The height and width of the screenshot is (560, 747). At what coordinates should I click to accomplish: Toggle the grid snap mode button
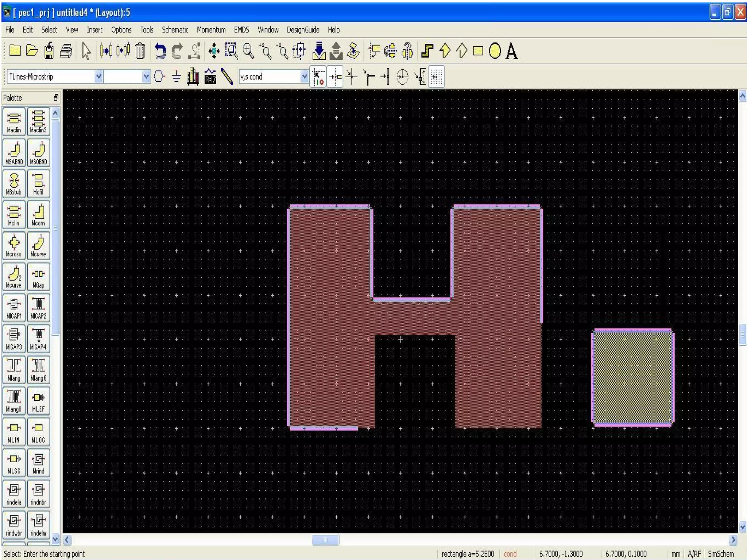coord(436,77)
